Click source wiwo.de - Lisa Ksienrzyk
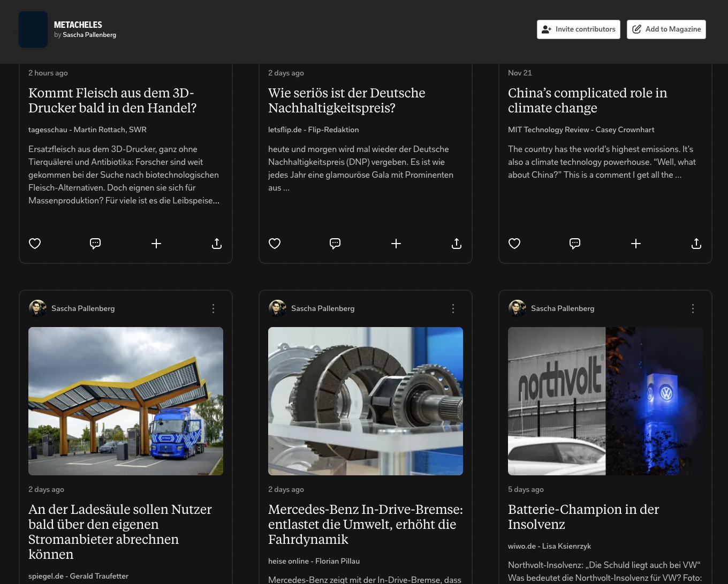This screenshot has height=584, width=728. pos(549,546)
